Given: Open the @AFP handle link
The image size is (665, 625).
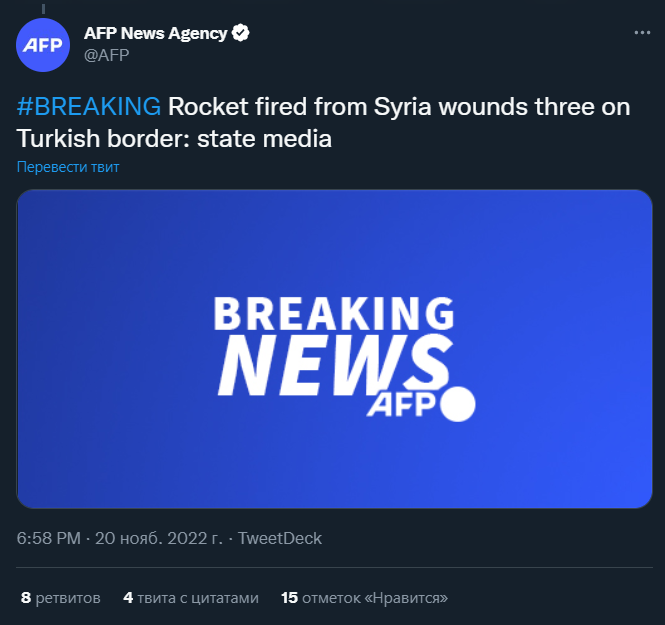Looking at the screenshot, I should tap(106, 55).
